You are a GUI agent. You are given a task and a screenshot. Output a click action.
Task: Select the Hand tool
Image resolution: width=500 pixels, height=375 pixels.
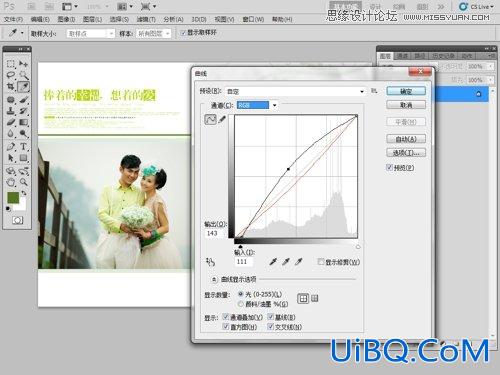pyautogui.click(x=11, y=182)
